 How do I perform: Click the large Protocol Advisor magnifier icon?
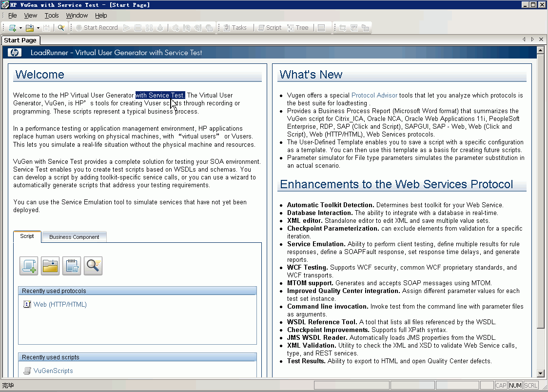pos(93,266)
